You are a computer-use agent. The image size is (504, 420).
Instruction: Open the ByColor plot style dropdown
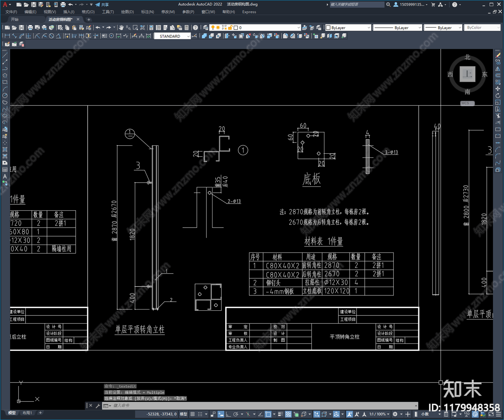482,28
